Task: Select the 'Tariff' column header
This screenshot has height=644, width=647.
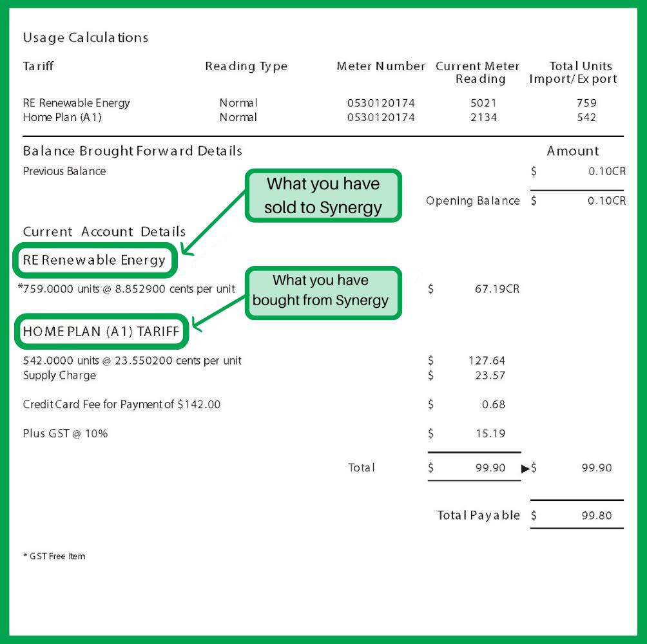Action: 38,66
